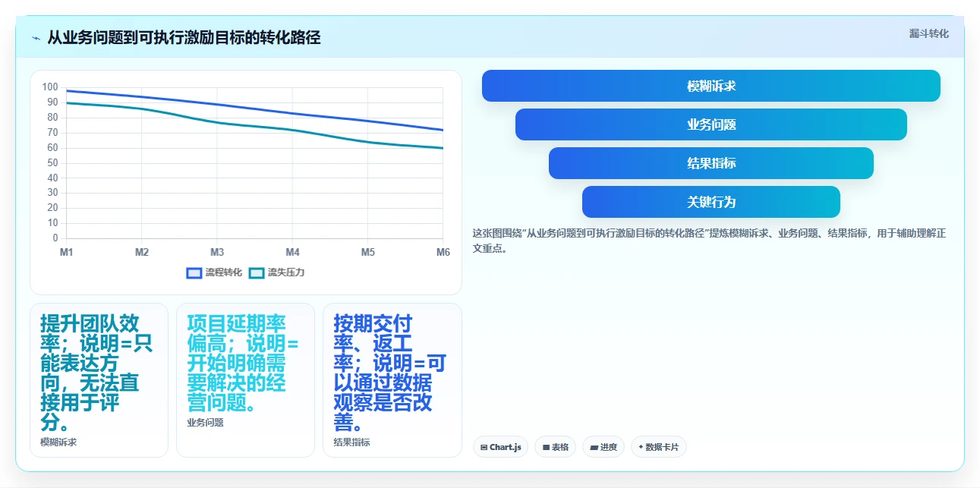Select the 业务问题 funnel stage
The height and width of the screenshot is (488, 980).
[711, 124]
